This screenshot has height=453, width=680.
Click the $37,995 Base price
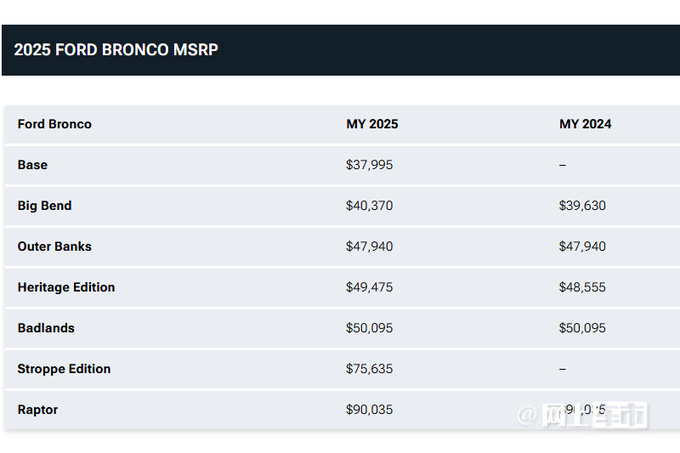pos(369,165)
